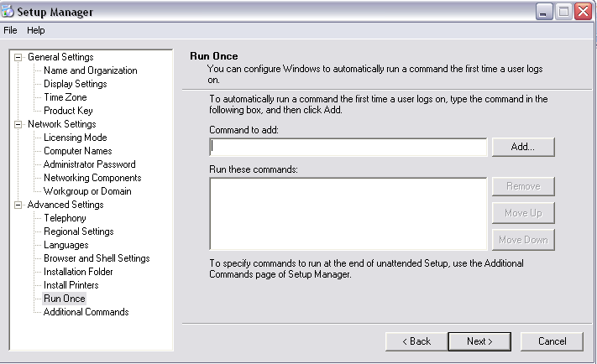
Task: Go to the Product Key page
Action: pyautogui.click(x=68, y=111)
